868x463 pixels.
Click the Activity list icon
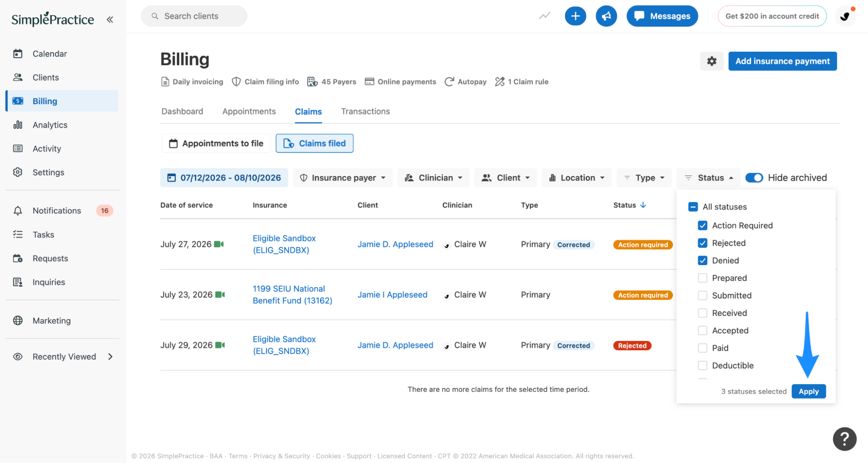[x=18, y=148]
